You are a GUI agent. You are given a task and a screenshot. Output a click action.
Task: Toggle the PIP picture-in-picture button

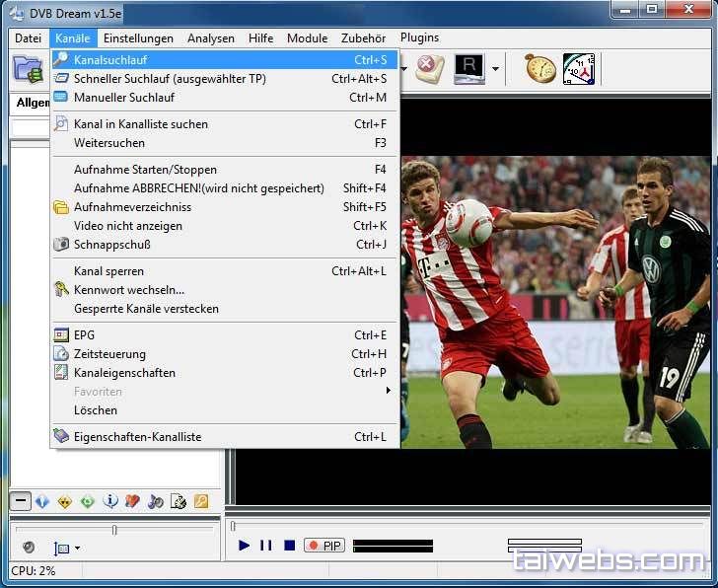coord(324,546)
